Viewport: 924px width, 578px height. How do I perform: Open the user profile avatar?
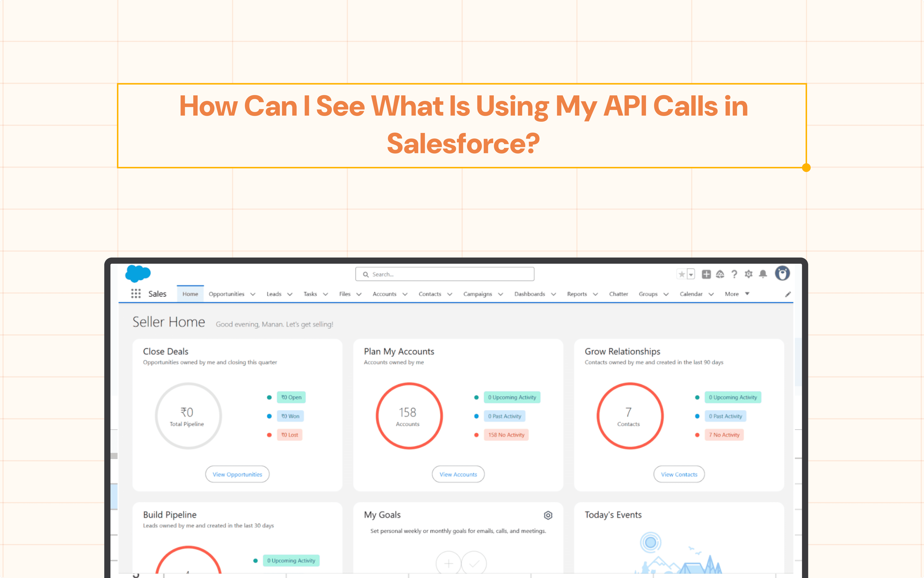tap(782, 273)
